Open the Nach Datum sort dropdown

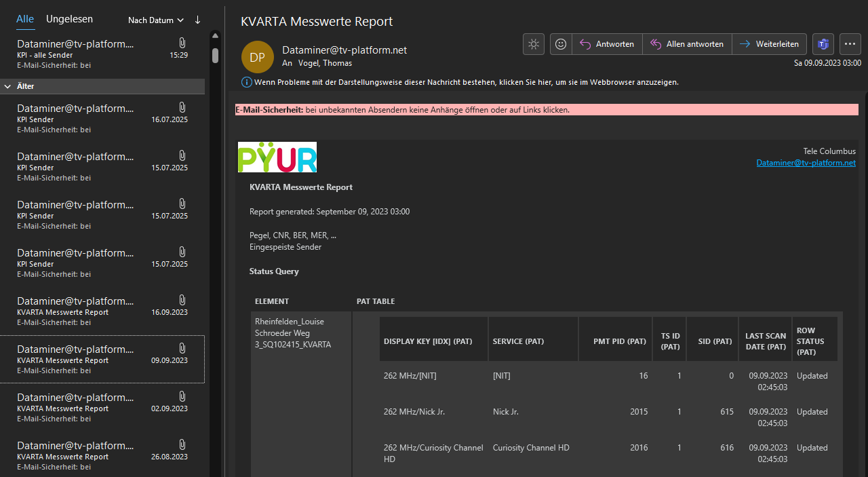155,20
